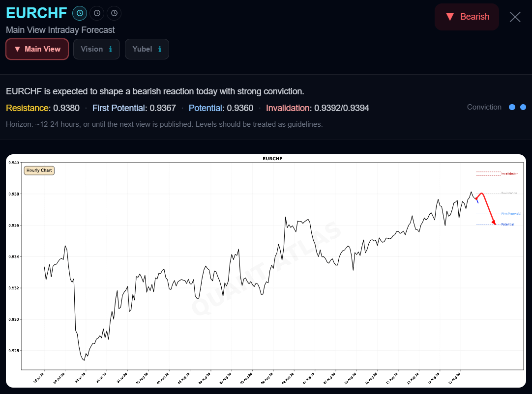The image size is (532, 394).
Task: Click the Invalidation 0.9392/0.9394 level
Action: tap(318, 108)
